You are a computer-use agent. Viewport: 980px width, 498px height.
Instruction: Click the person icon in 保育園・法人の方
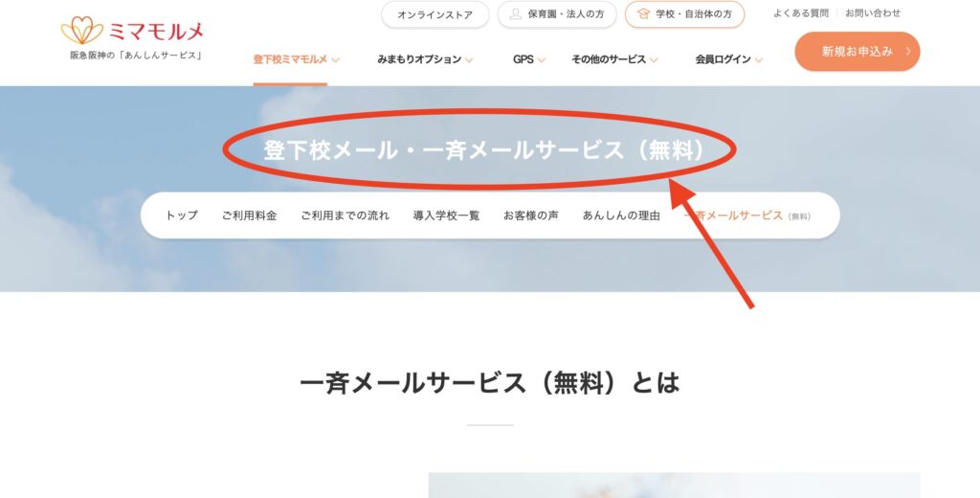[515, 13]
